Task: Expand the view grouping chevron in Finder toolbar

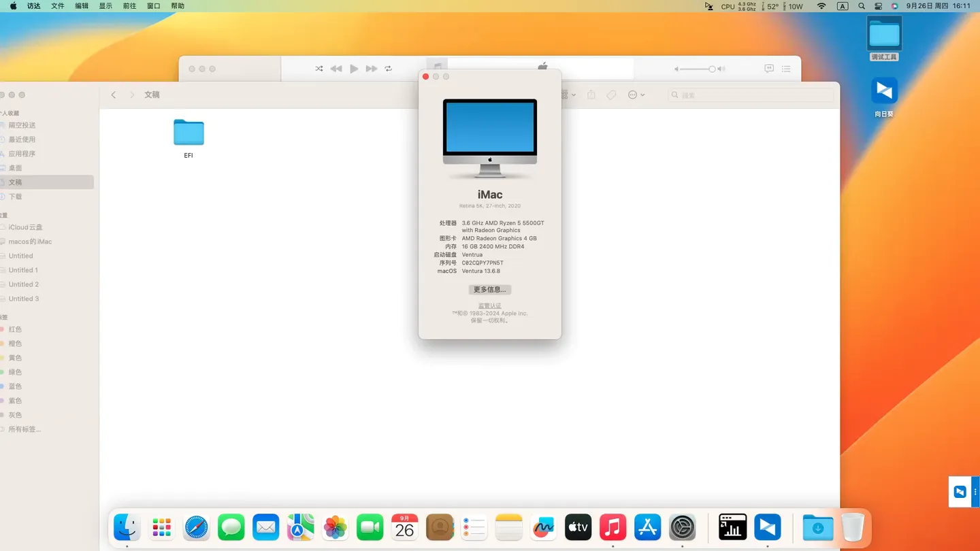Action: pos(574,95)
